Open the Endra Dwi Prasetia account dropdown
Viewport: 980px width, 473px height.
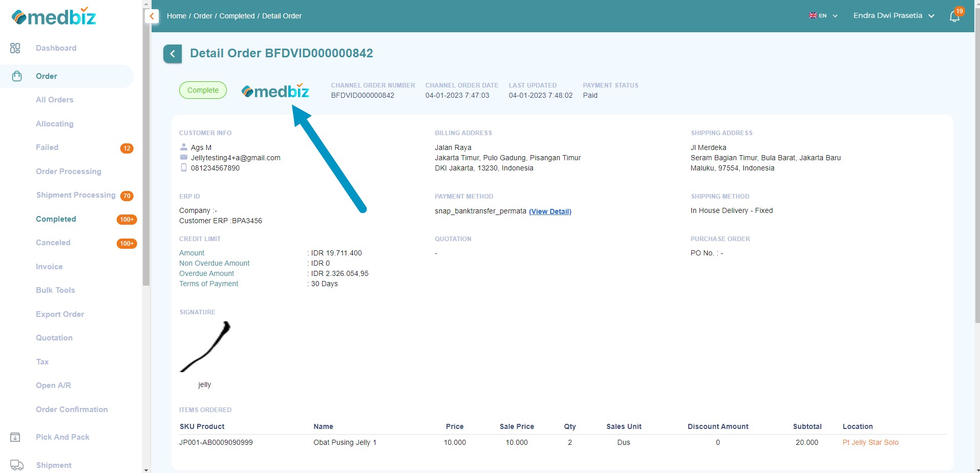pos(893,15)
